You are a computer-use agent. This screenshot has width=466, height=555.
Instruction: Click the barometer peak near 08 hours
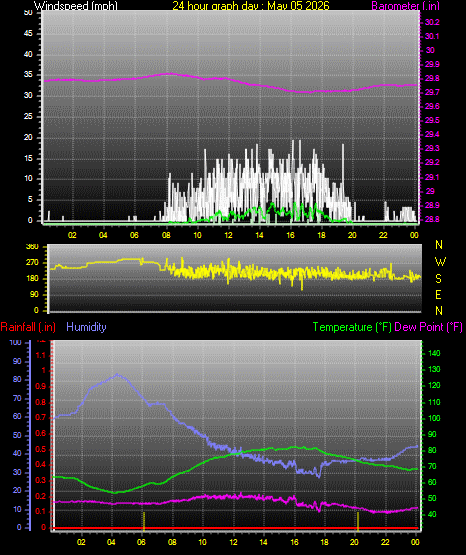pos(172,74)
